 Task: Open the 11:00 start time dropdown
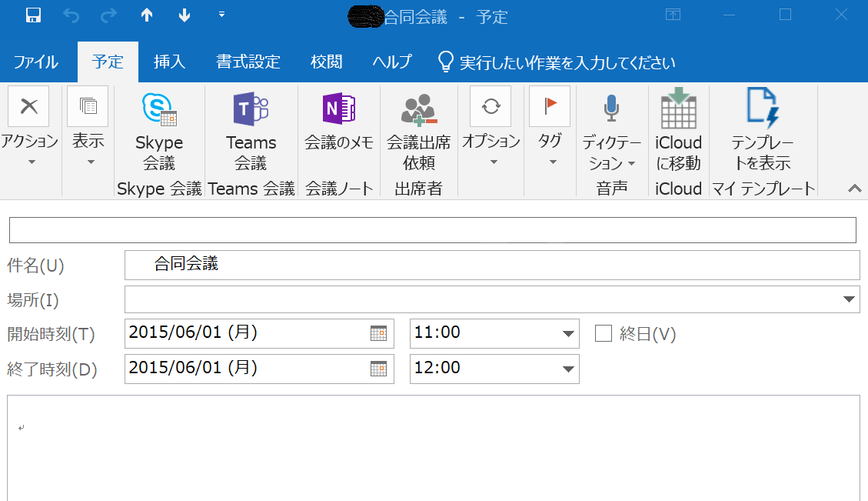pyautogui.click(x=568, y=334)
